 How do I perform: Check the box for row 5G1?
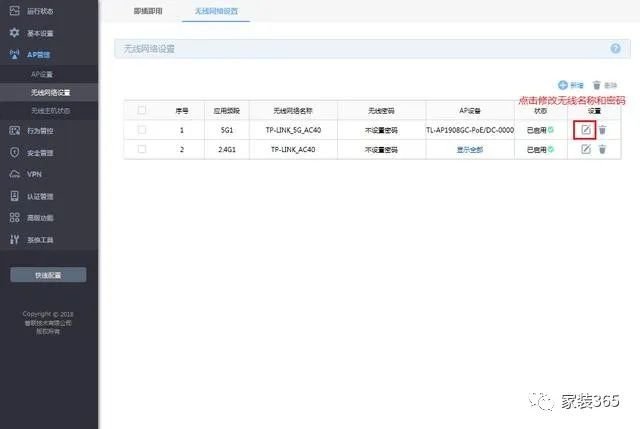pyautogui.click(x=142, y=130)
